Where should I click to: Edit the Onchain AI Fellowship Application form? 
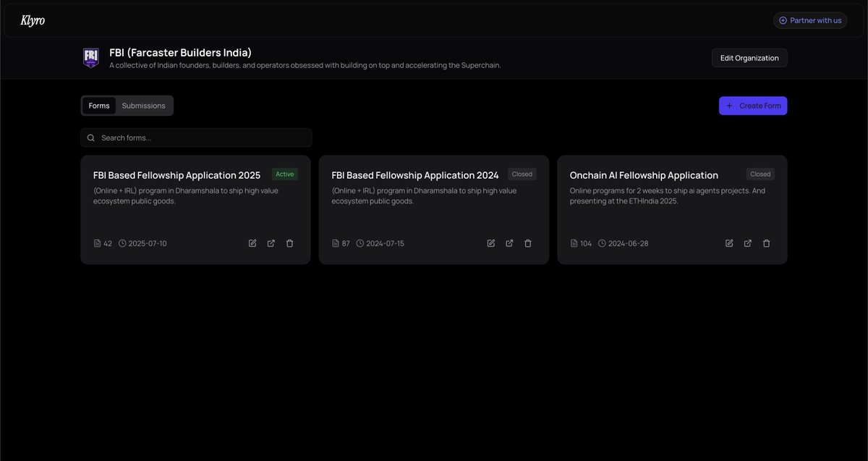coord(729,243)
